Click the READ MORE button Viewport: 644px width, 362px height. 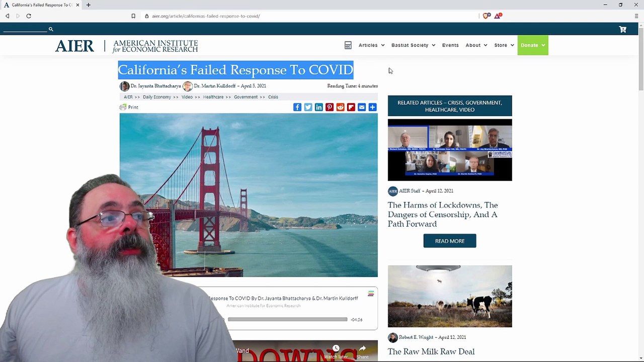tap(450, 241)
